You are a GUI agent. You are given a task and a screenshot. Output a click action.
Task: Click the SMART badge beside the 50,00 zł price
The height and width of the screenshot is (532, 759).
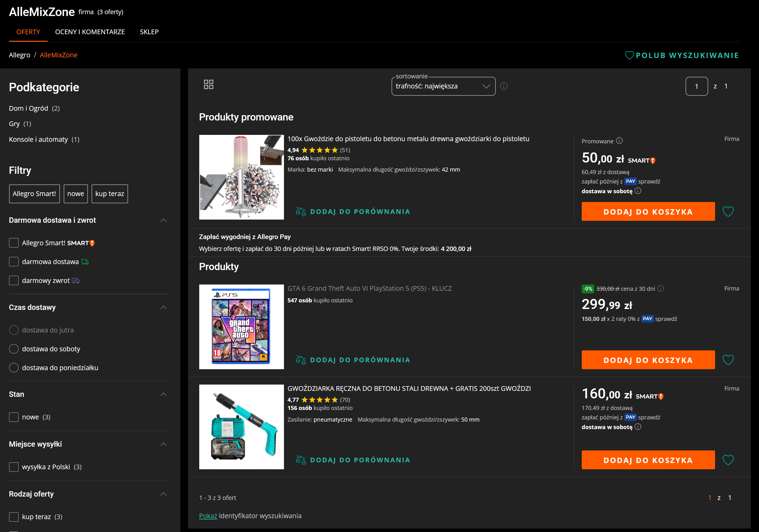(642, 161)
